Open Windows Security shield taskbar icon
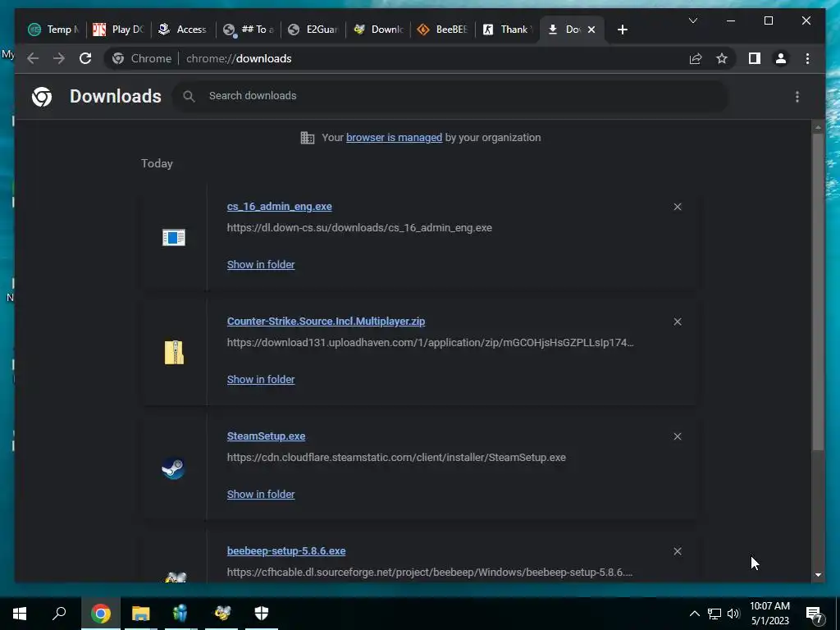The height and width of the screenshot is (630, 840). pyautogui.click(x=262, y=614)
